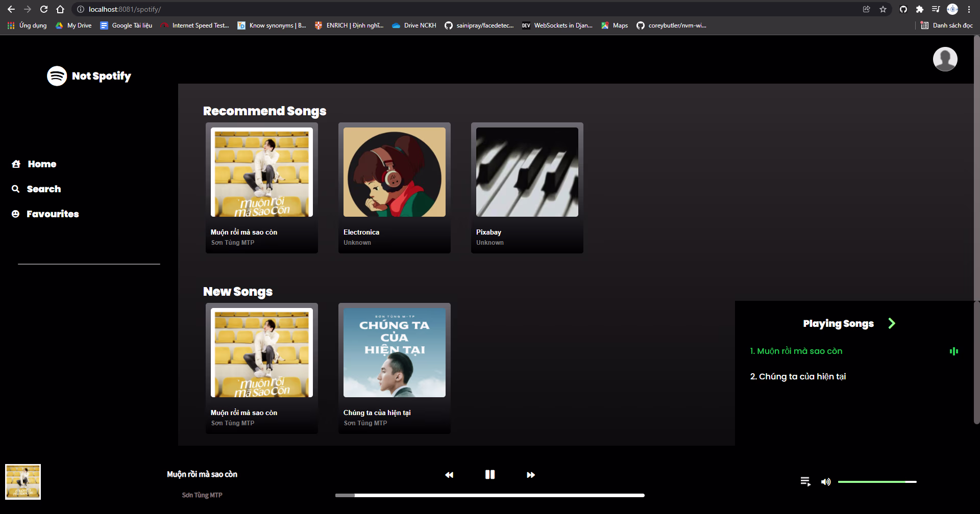Click the address bar URL

pos(125,9)
